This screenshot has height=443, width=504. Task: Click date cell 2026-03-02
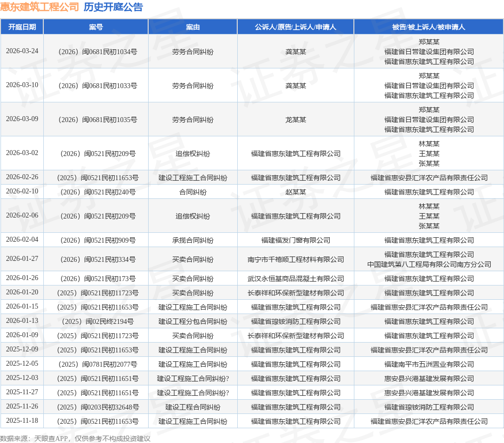tap(22, 153)
